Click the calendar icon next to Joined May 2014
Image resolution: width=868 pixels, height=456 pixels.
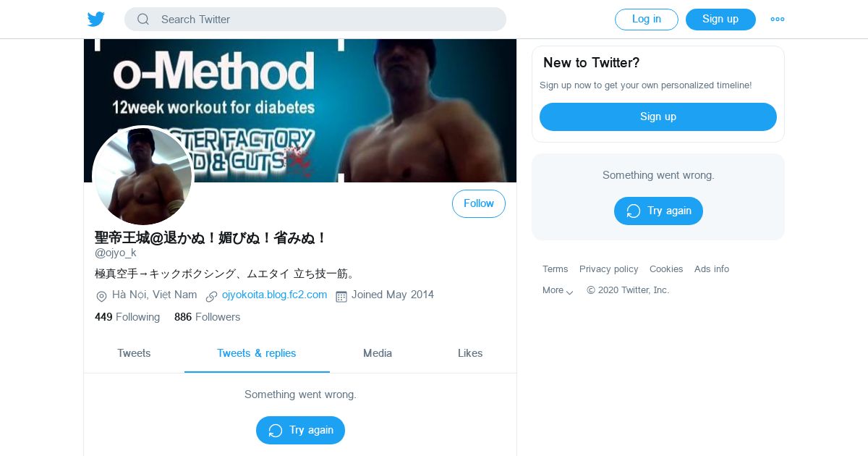pyautogui.click(x=341, y=296)
